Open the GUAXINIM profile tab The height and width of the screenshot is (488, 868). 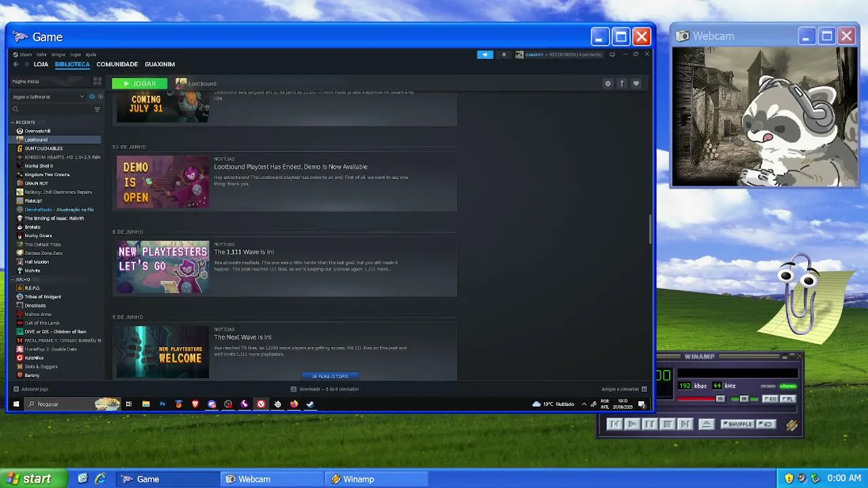pyautogui.click(x=160, y=64)
